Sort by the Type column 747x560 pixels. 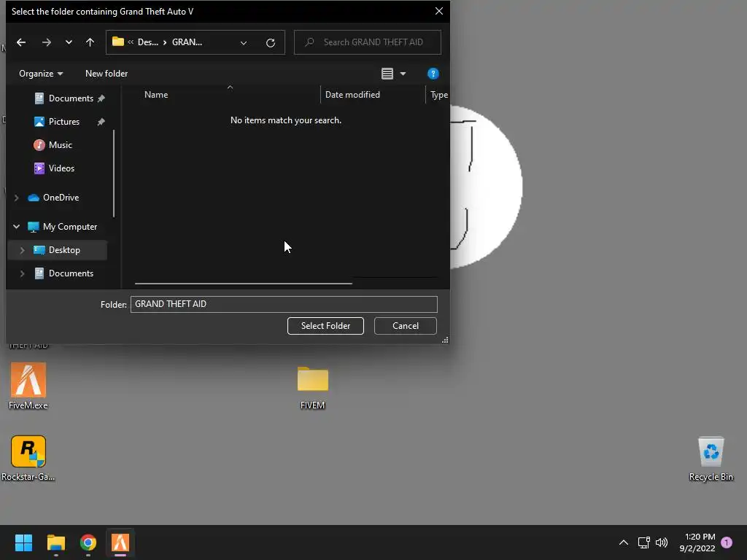pos(438,95)
